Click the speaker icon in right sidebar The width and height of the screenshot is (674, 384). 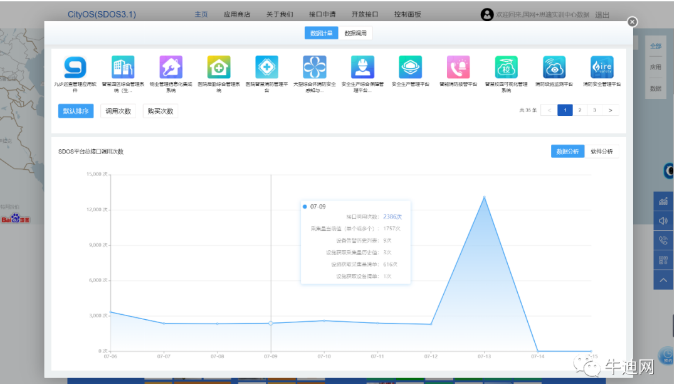point(663,221)
